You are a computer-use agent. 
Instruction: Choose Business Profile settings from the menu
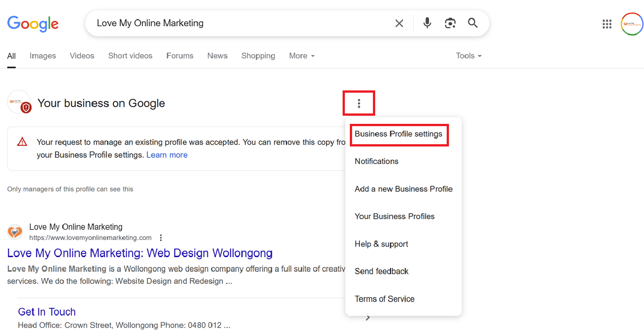tap(399, 134)
